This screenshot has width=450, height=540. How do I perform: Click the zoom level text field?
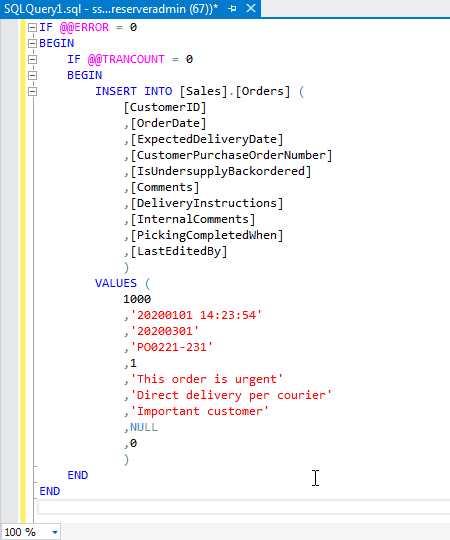[x=25, y=532]
